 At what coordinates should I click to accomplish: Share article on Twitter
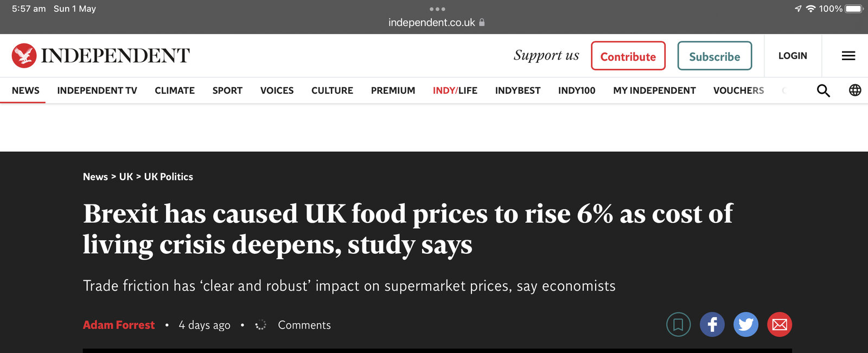click(746, 325)
